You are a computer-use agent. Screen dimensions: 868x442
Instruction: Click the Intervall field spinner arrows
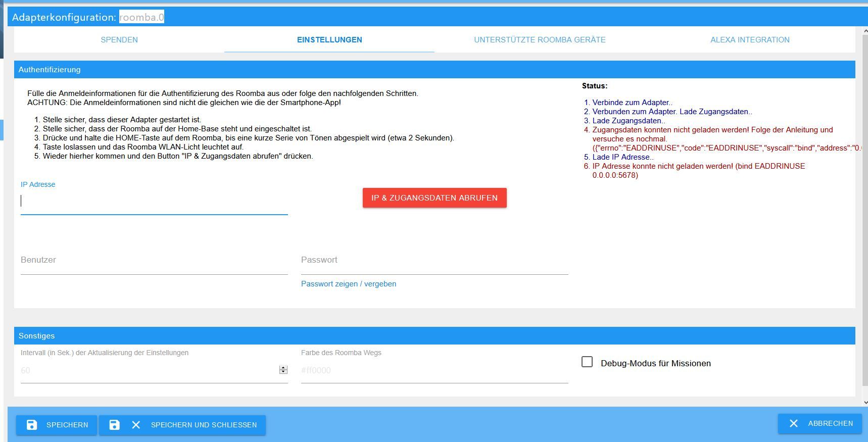(283, 370)
